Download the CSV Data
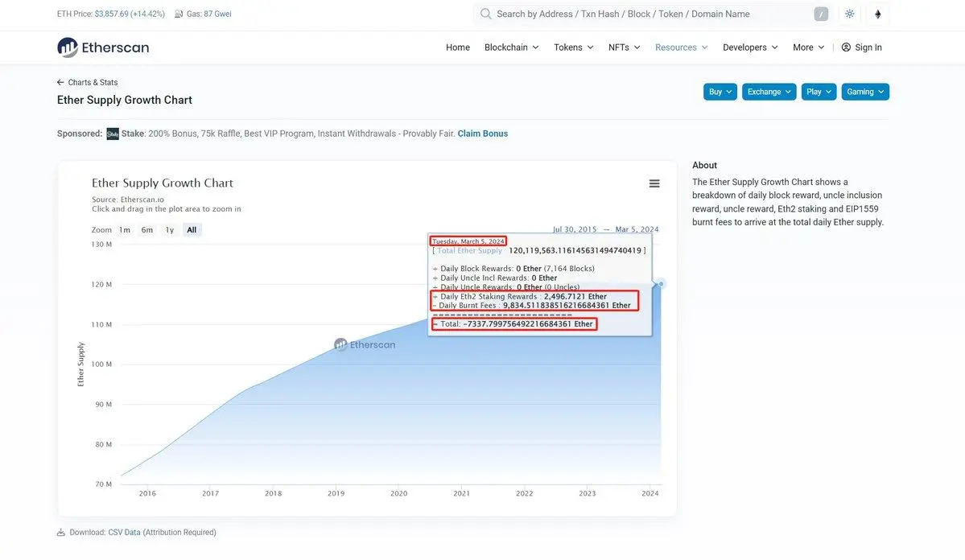 click(x=124, y=533)
